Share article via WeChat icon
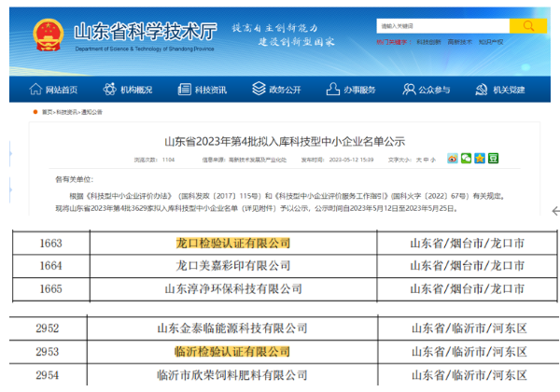This screenshot has width=560, height=392. (x=466, y=159)
